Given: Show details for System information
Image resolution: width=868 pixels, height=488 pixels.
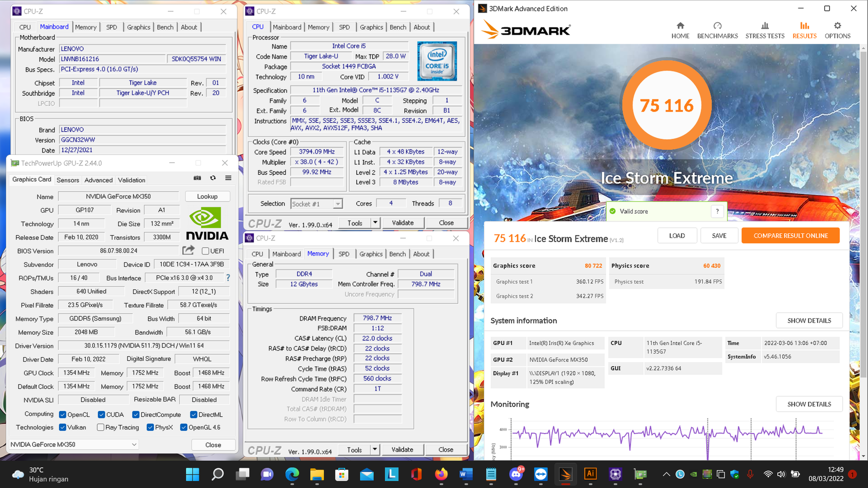Looking at the screenshot, I should click(809, 320).
